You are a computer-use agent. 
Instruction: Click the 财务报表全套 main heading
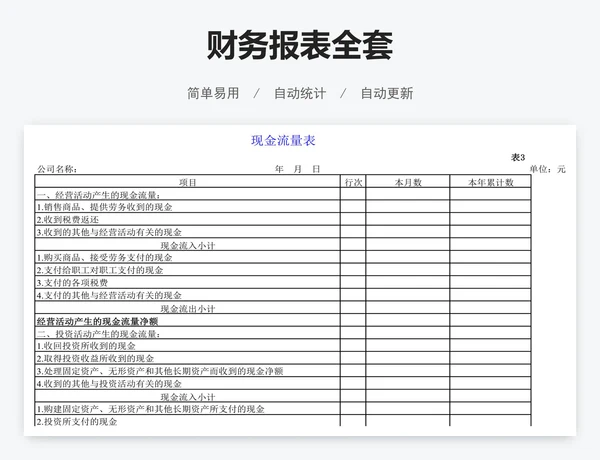coord(300,45)
